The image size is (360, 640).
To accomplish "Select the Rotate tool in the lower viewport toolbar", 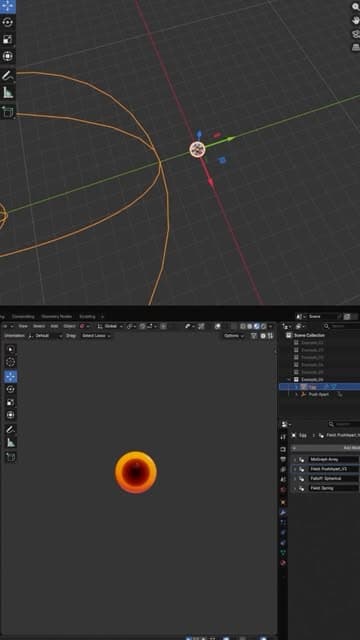I will tap(11, 389).
